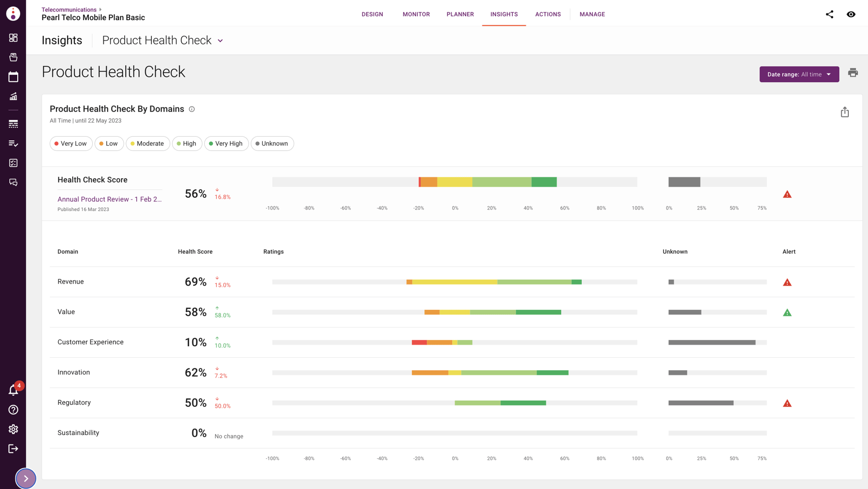Navigate to the Telecommunications breadcrumb
868x489 pixels.
(69, 9)
